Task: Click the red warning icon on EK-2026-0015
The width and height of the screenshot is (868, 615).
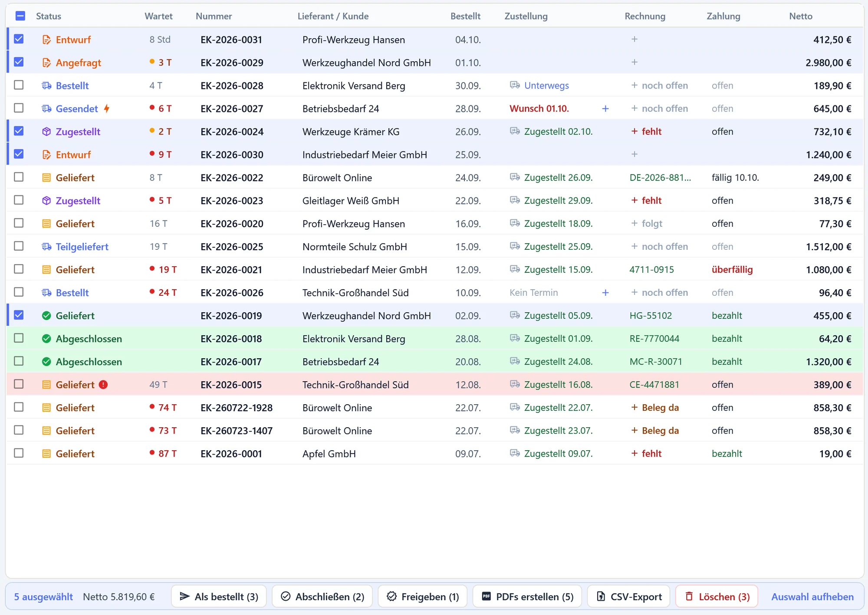Action: click(103, 385)
